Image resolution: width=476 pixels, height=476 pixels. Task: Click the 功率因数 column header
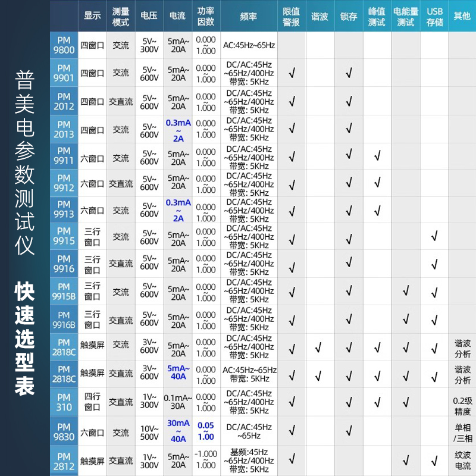(206, 15)
